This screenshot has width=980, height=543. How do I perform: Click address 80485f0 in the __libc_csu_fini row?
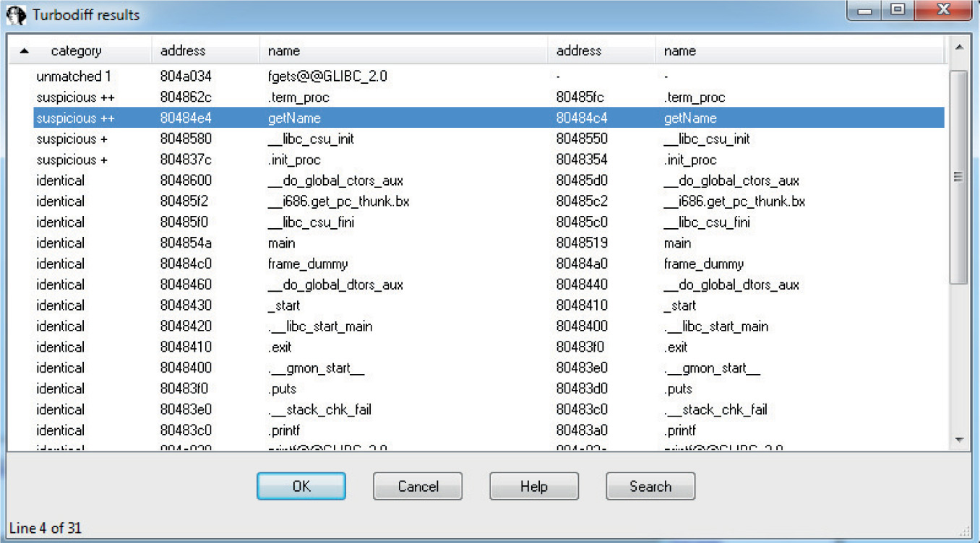(x=186, y=222)
